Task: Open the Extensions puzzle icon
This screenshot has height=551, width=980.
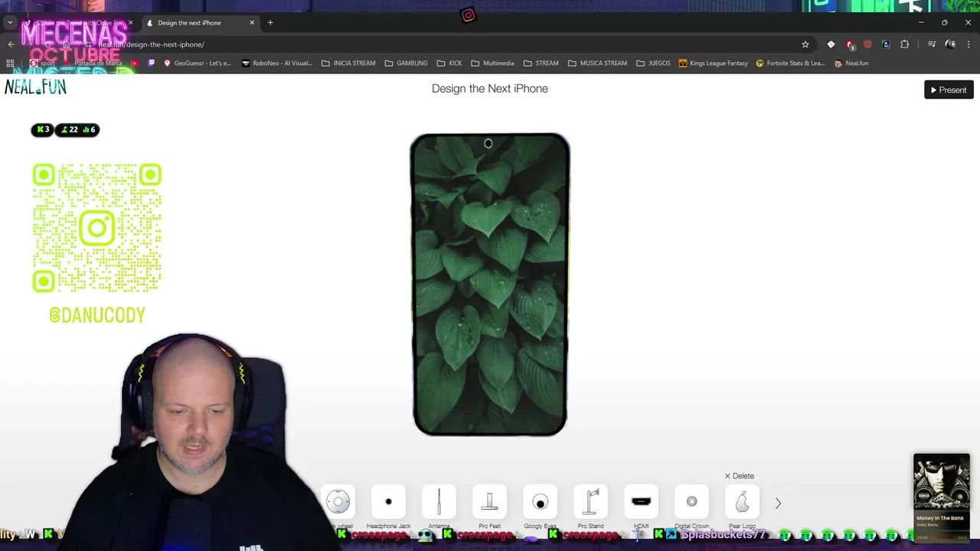Action: (x=904, y=44)
